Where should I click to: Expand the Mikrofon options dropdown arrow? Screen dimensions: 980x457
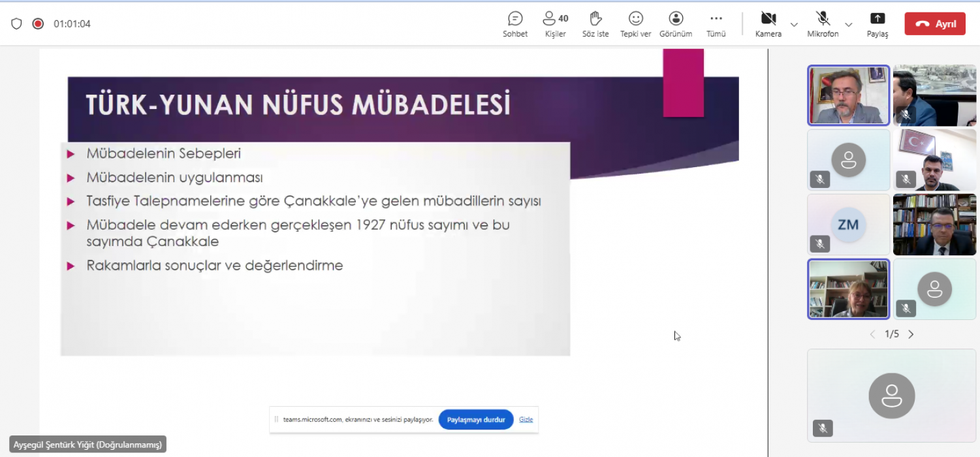848,25
